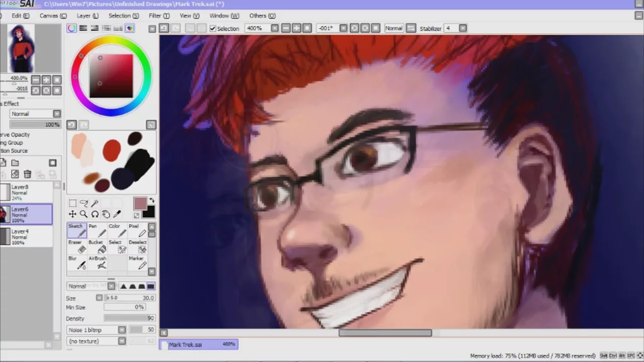644x362 pixels.
Task: Open the Others menu
Action: click(262, 16)
